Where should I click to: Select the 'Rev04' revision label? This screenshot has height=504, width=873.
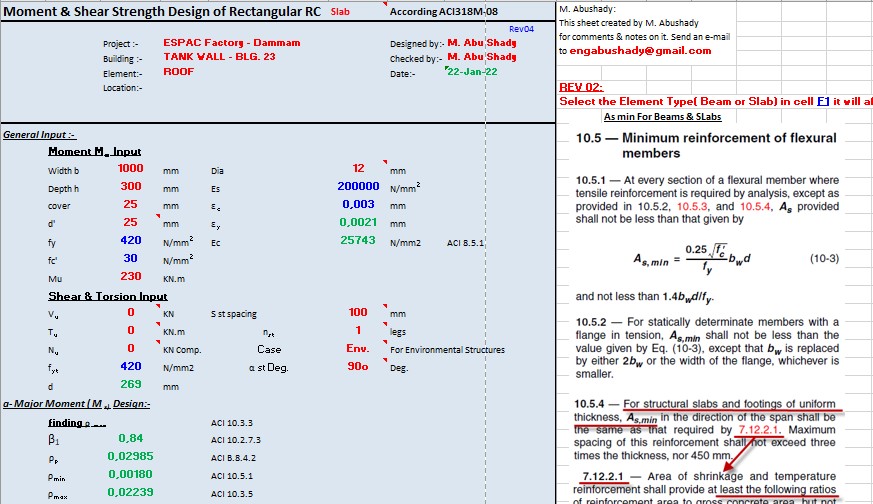521,29
